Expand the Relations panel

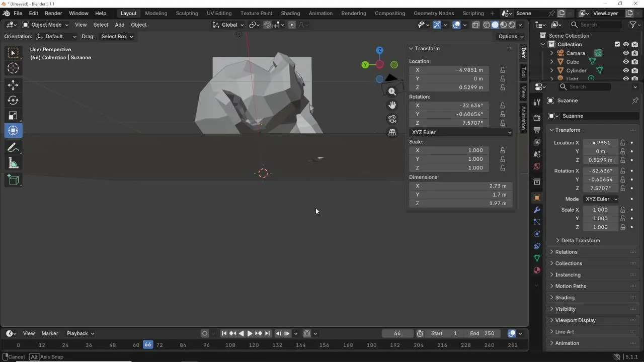(x=566, y=252)
